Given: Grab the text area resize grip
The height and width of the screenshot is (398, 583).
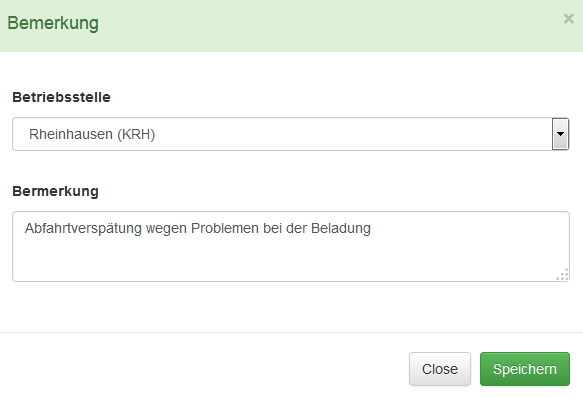Looking at the screenshot, I should click(563, 275).
